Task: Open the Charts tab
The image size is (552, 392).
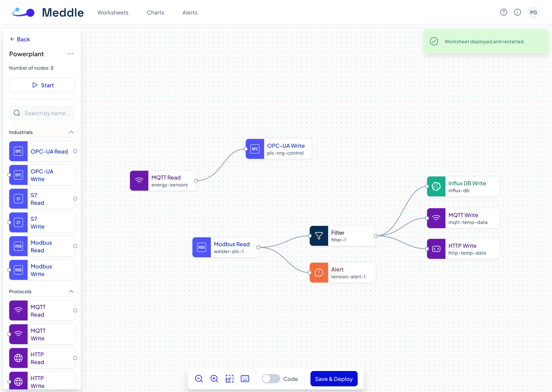Action: point(155,12)
